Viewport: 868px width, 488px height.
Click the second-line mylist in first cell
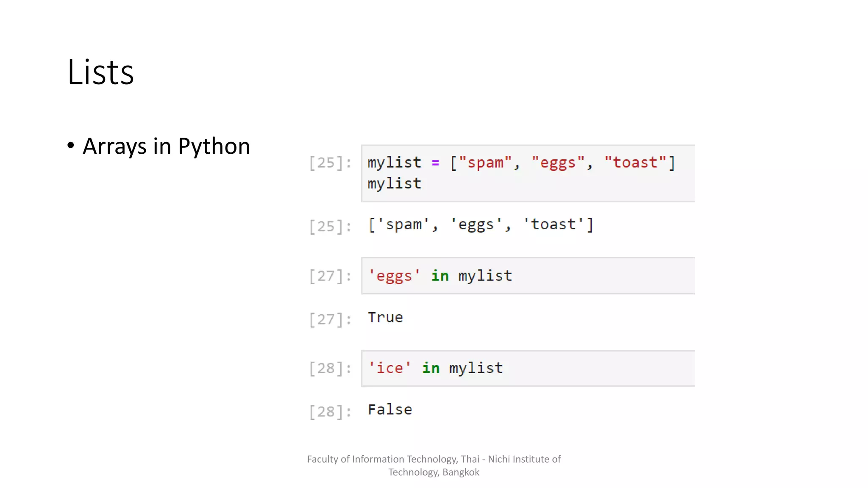coord(394,184)
